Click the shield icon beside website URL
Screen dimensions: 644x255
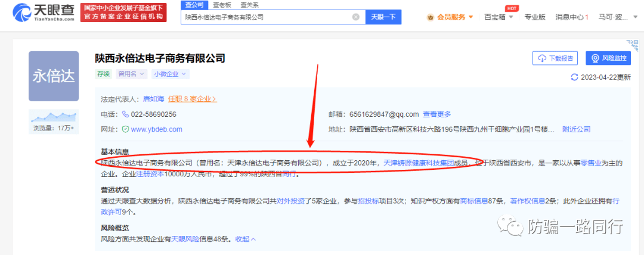click(x=125, y=129)
